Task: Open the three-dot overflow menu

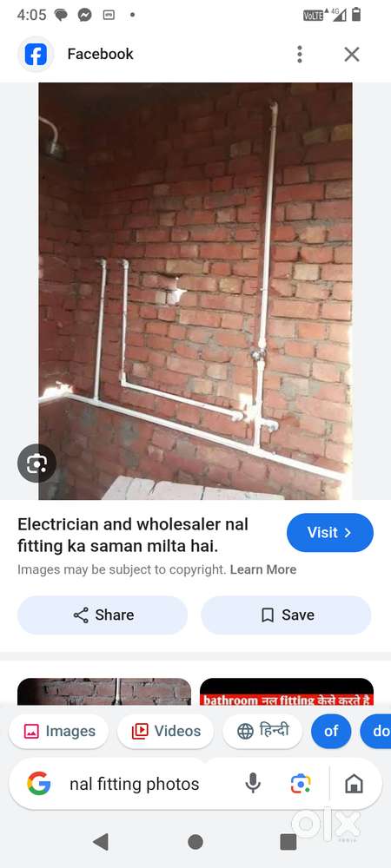Action: click(299, 54)
